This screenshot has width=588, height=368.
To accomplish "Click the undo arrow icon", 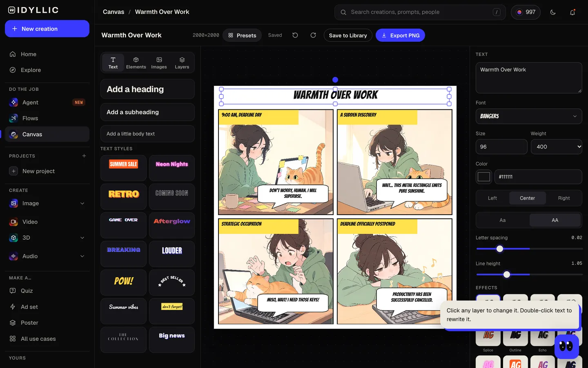I will point(295,35).
